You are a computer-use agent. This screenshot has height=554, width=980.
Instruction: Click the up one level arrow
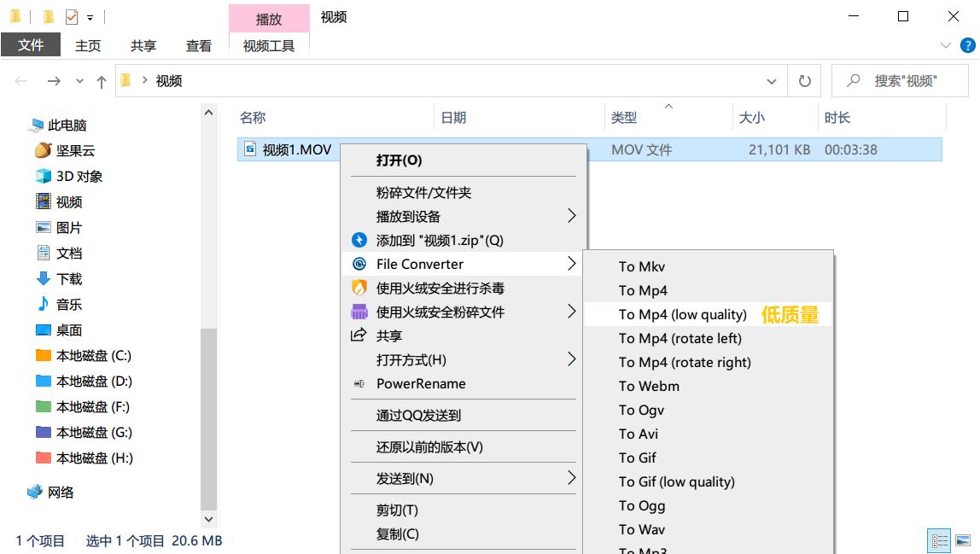(x=102, y=80)
